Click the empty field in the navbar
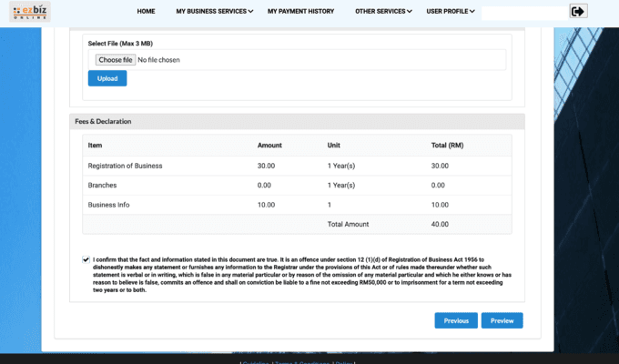Image resolution: width=619 pixels, height=364 pixels. [523, 13]
